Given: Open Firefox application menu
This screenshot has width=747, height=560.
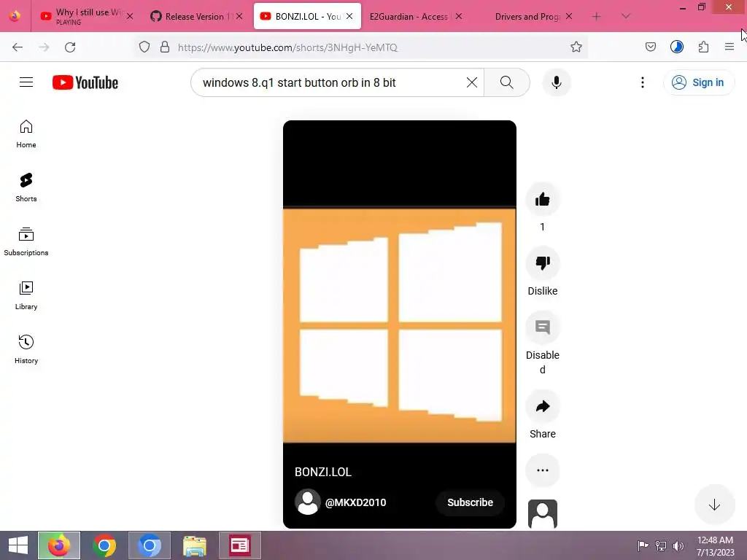Looking at the screenshot, I should [729, 47].
